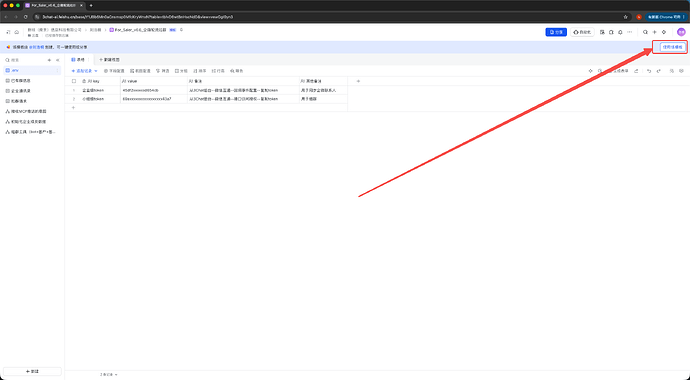Open the fill color toolbar option
This screenshot has width=690, height=380.
(237, 71)
